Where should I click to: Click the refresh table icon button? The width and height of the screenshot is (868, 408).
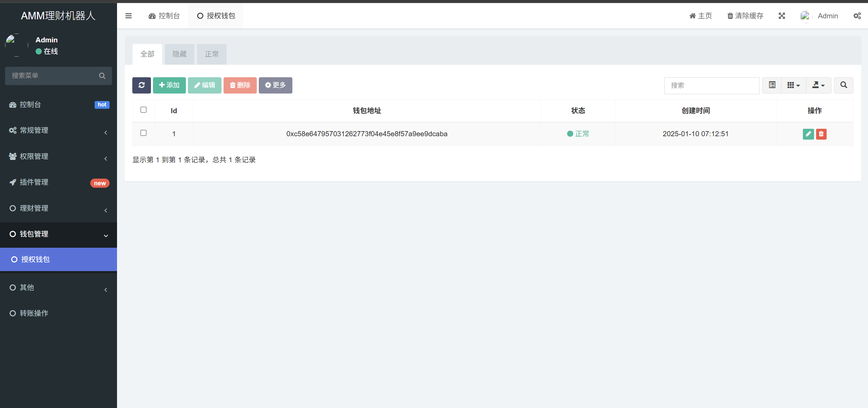click(141, 85)
